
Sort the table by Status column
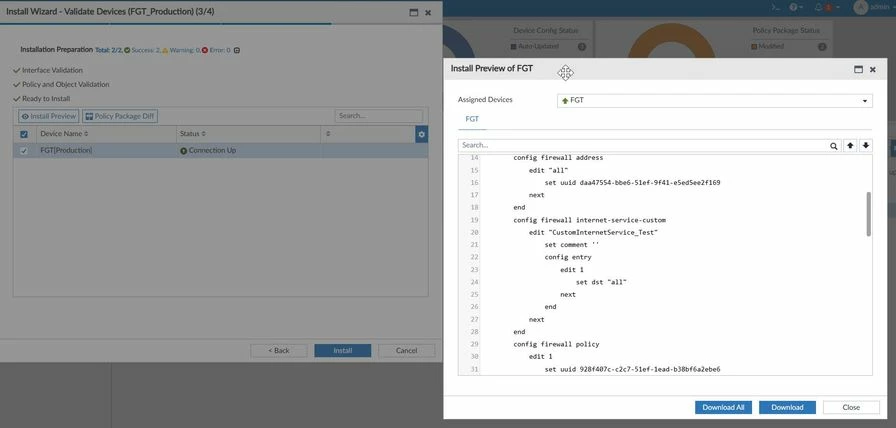192,134
